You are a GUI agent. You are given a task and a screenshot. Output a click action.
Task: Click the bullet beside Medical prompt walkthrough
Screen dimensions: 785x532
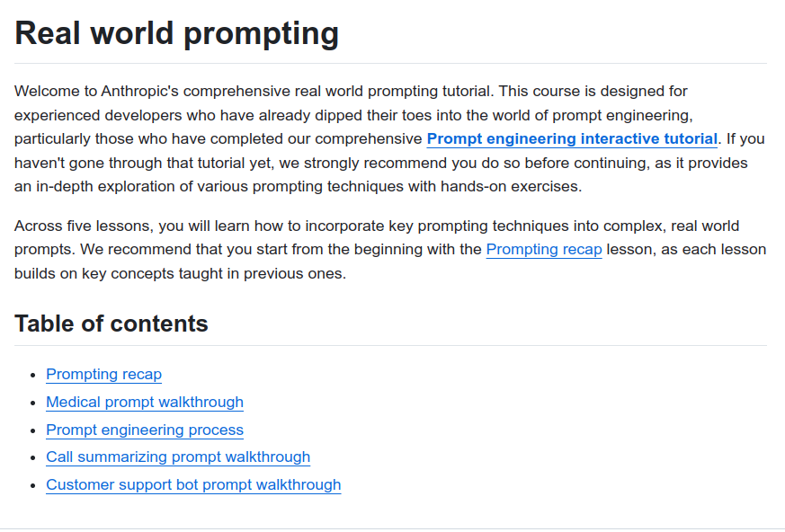tap(33, 403)
